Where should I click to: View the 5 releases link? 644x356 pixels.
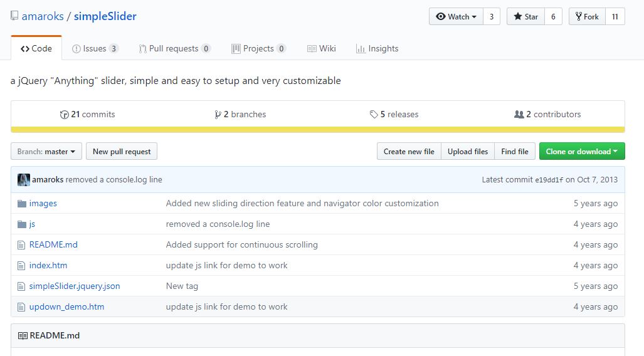pyautogui.click(x=394, y=115)
